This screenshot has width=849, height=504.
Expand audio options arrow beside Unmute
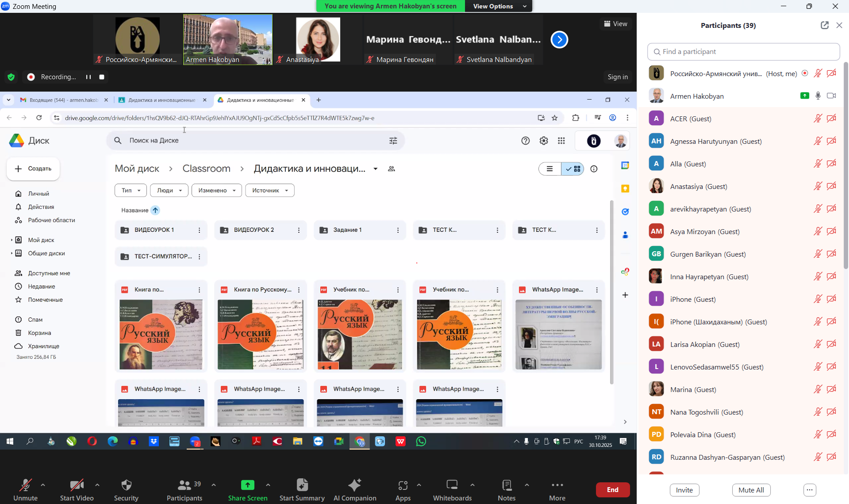(x=43, y=485)
